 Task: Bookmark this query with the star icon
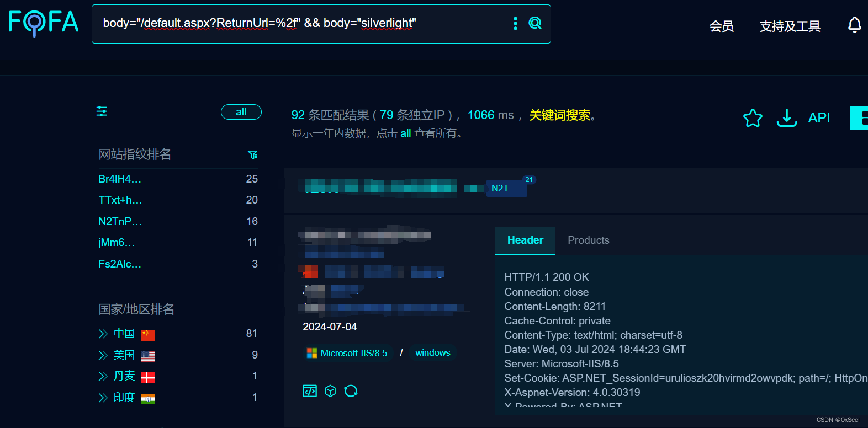click(x=753, y=117)
